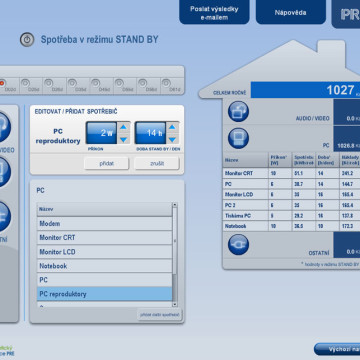The height and width of the screenshot is (360, 360).
Task: Select Monitor LCD in appliance list
Action: click(104, 252)
